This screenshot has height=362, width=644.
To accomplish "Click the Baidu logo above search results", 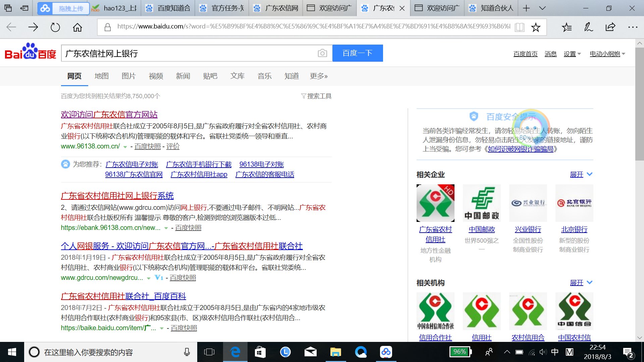I will [30, 53].
